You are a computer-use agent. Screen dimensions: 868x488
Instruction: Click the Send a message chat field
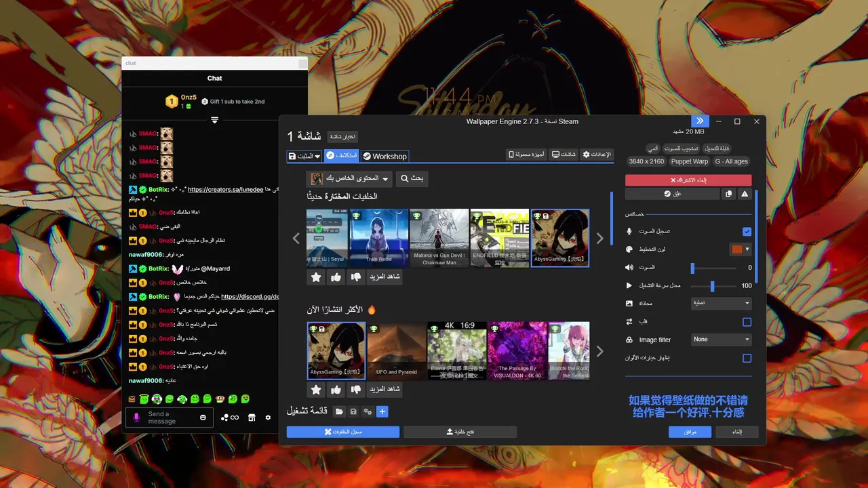[170, 418]
